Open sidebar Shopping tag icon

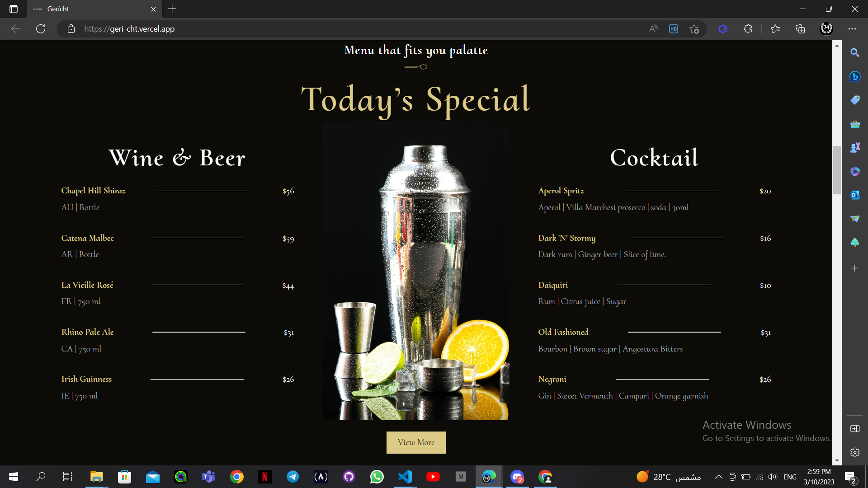(854, 100)
